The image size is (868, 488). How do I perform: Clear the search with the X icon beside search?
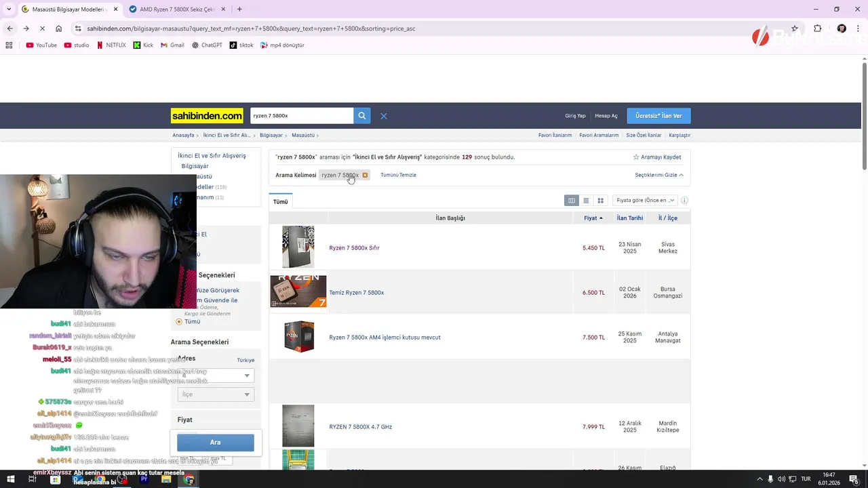pyautogui.click(x=384, y=116)
